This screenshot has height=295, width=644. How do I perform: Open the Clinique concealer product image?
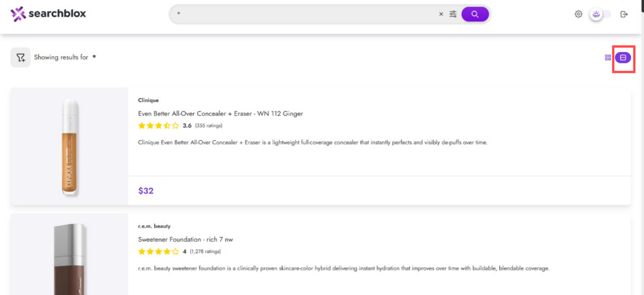(x=69, y=147)
